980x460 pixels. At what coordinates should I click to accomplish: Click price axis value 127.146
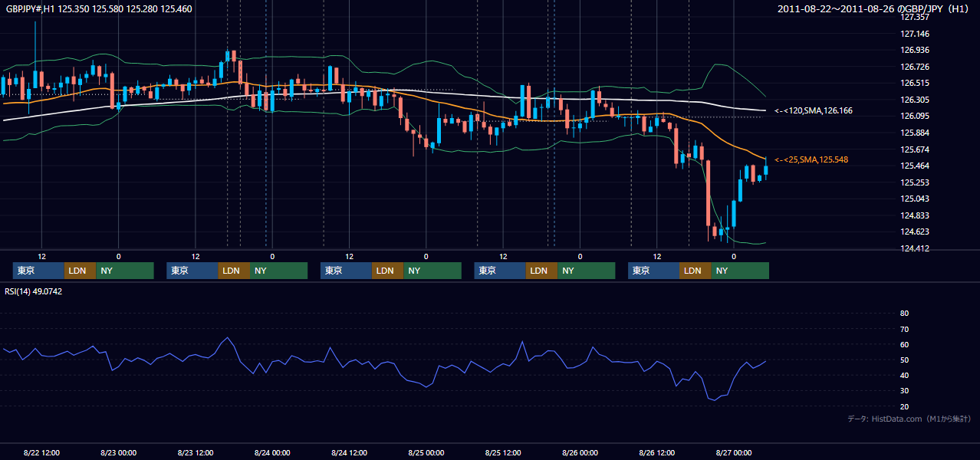click(x=915, y=34)
